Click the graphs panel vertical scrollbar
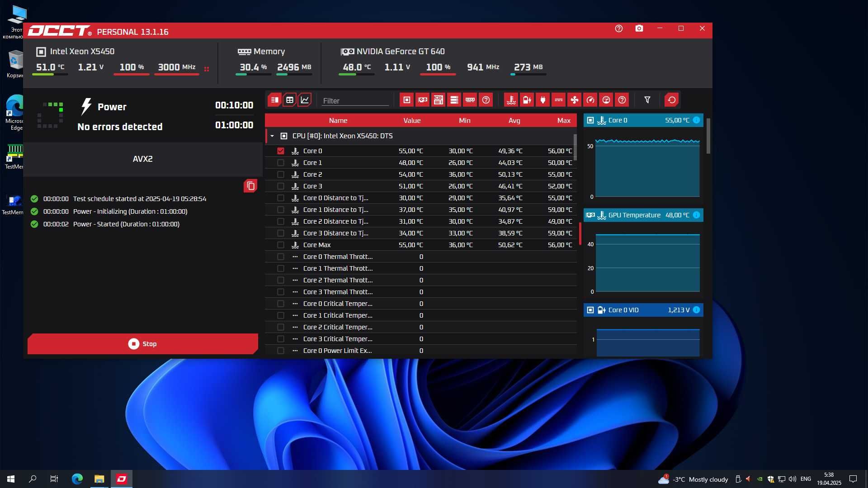Viewport: 868px width, 488px height. pos(708,136)
